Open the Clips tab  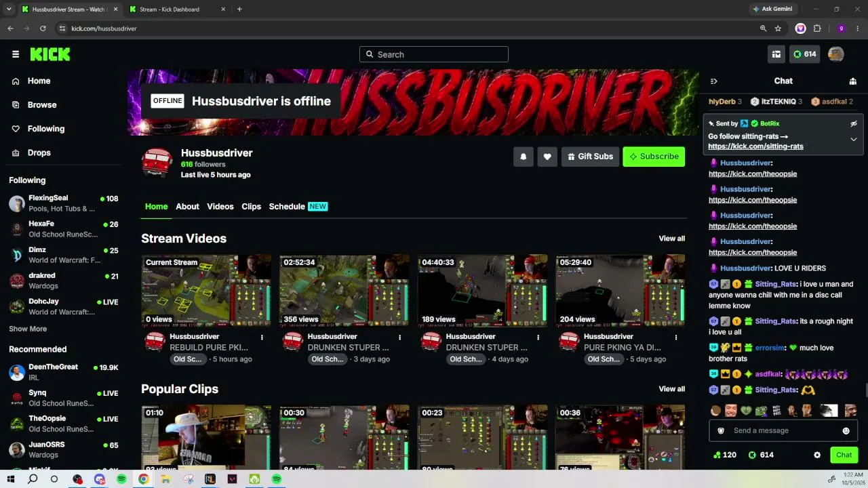(252, 207)
